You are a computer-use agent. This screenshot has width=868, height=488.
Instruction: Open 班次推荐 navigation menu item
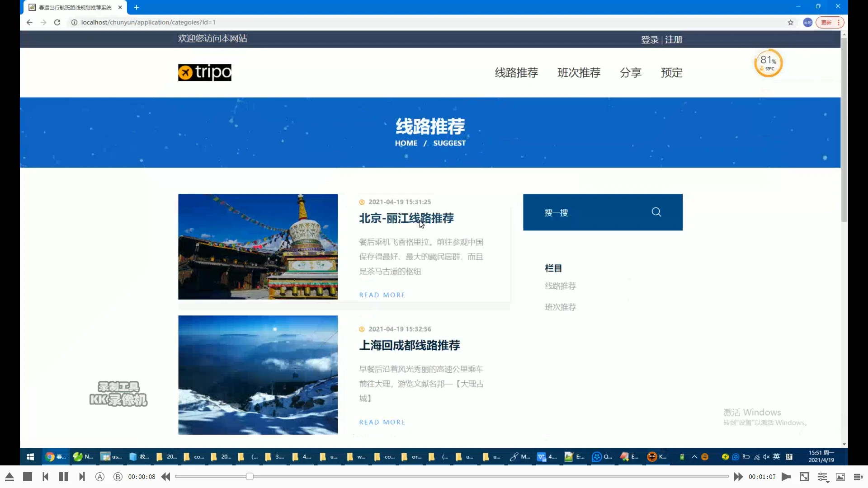click(x=579, y=73)
